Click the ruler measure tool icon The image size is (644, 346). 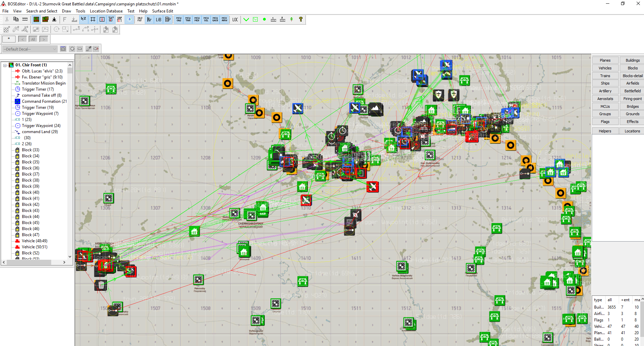(25, 20)
